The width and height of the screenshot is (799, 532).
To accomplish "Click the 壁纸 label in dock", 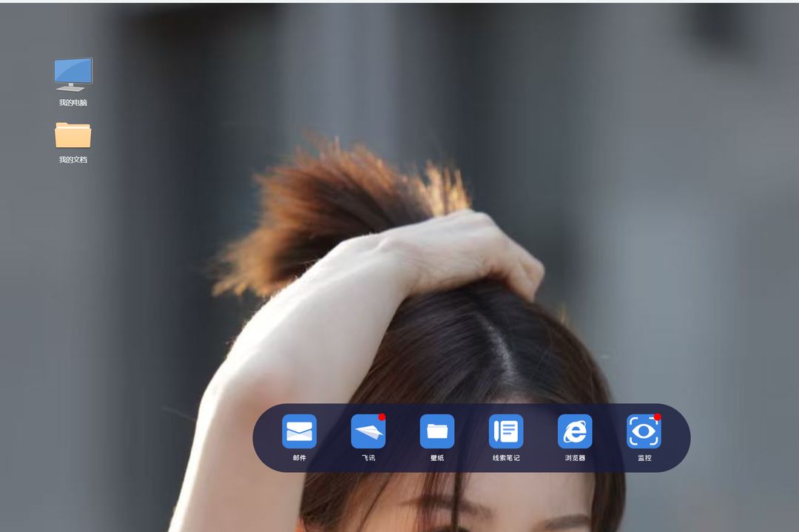I will [x=437, y=458].
